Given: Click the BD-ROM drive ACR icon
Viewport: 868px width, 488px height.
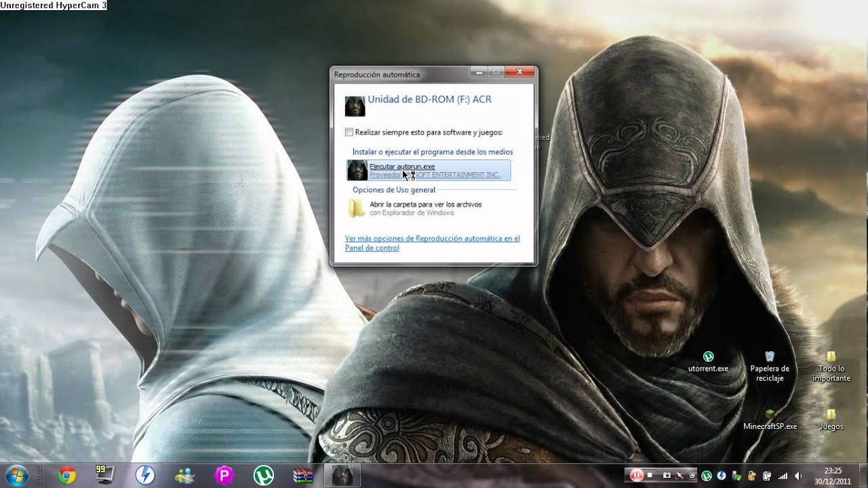Looking at the screenshot, I should [x=355, y=106].
